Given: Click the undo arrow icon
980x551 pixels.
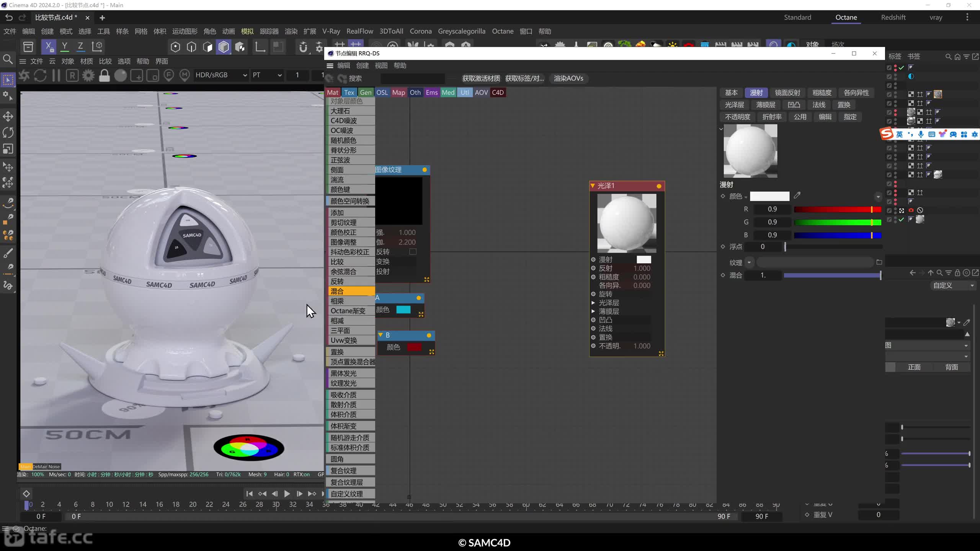Looking at the screenshot, I should [x=9, y=18].
